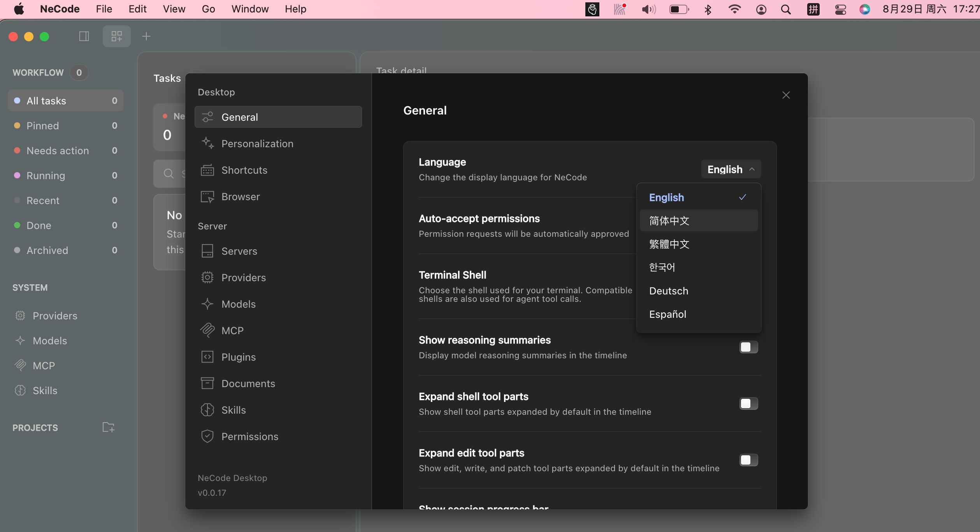This screenshot has width=980, height=532.
Task: Choose Deutsch from language list
Action: click(x=699, y=291)
